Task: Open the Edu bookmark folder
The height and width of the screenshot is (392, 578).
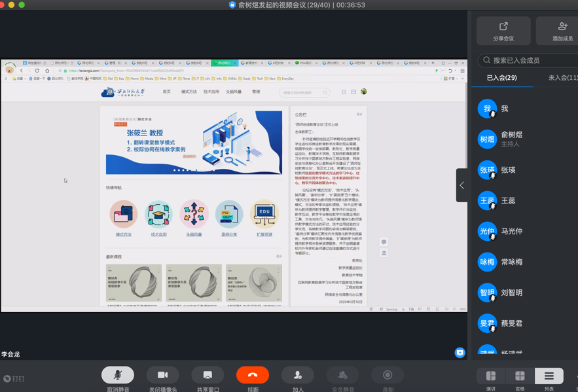Action: click(x=118, y=79)
